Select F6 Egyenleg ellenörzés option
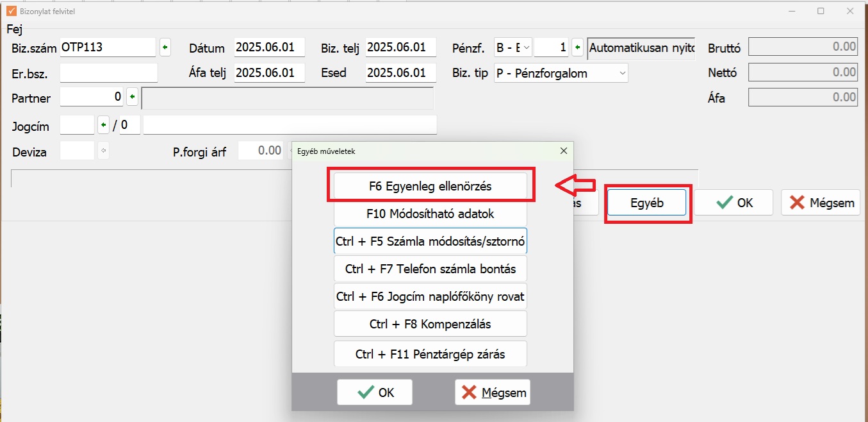This screenshot has height=422, width=868. 430,186
